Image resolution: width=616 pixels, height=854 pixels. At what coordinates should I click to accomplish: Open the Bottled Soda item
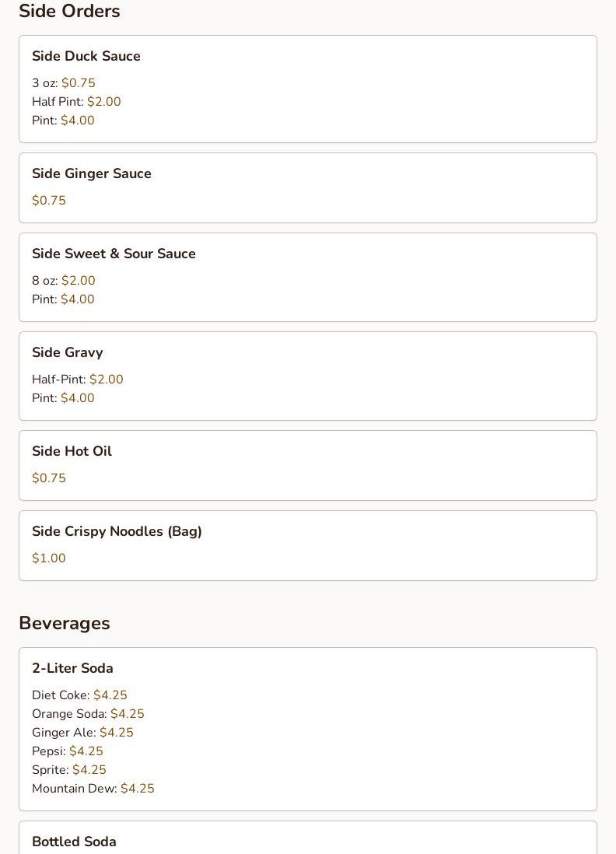(x=74, y=842)
